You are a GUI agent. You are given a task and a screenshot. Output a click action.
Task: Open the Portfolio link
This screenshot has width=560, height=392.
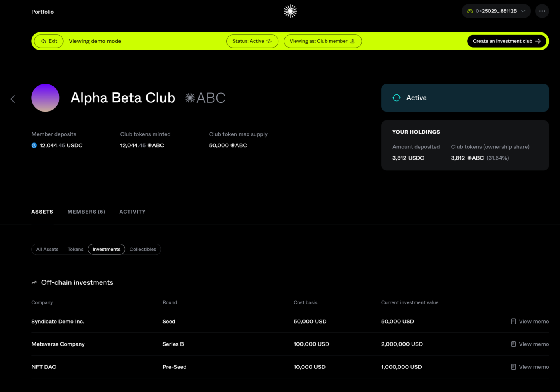42,12
